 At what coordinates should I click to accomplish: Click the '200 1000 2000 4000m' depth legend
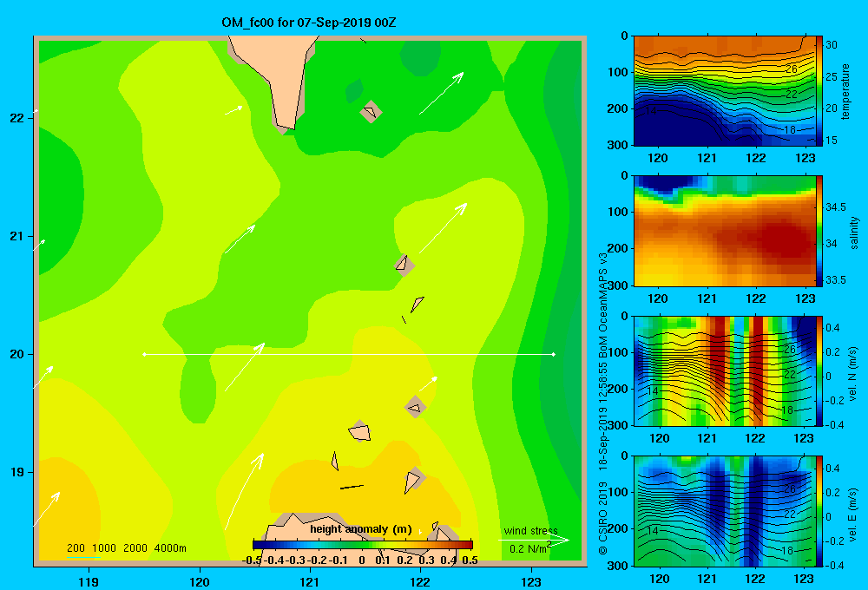coord(126,548)
